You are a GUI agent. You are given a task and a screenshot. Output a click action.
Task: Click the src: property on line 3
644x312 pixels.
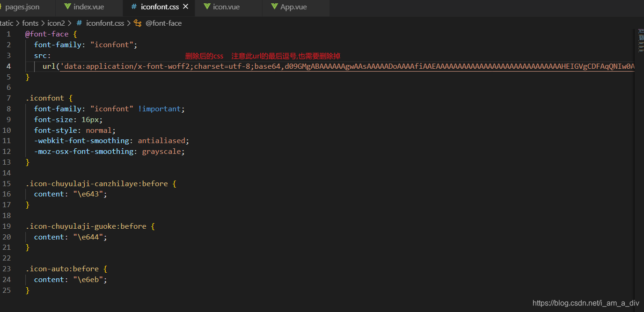point(43,56)
